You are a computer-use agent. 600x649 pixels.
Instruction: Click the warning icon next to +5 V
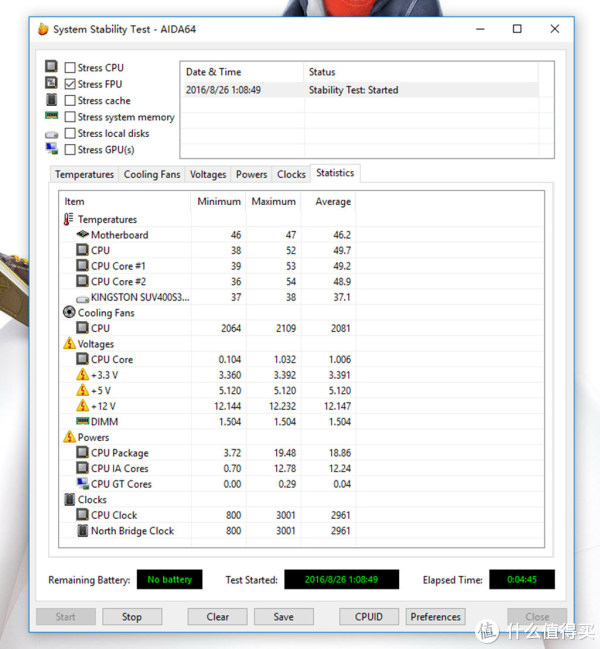point(83,390)
